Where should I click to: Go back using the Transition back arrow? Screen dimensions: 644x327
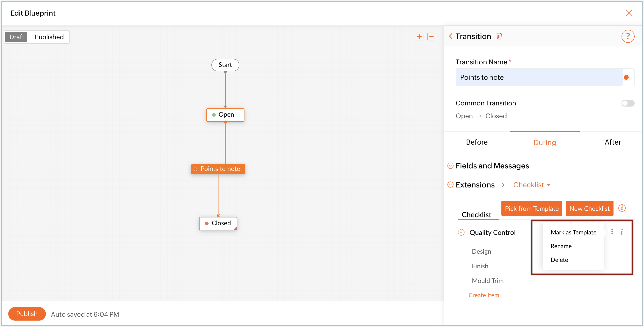click(x=451, y=36)
